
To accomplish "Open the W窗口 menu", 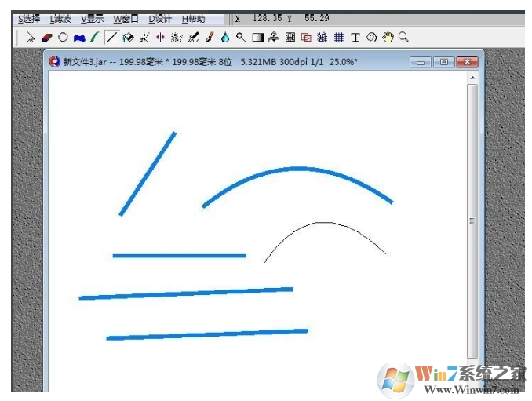I will point(126,19).
